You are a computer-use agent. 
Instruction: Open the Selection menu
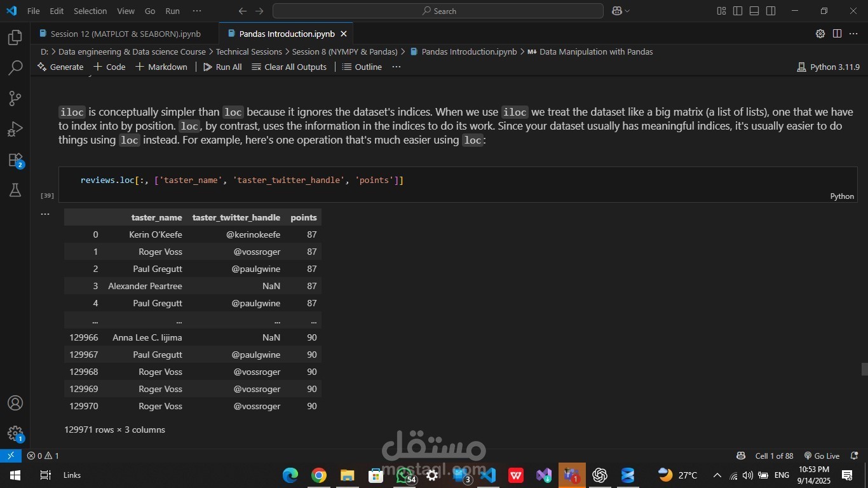click(x=90, y=11)
